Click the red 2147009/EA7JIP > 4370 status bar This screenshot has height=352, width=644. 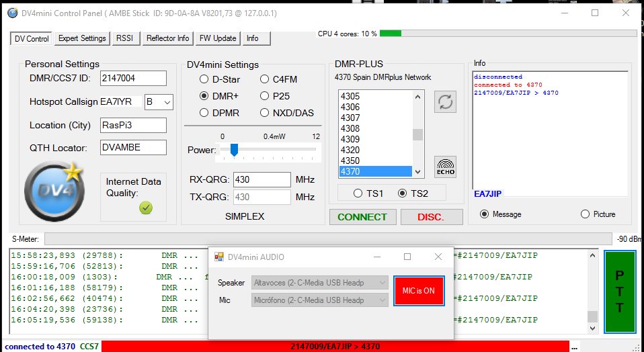pyautogui.click(x=335, y=347)
